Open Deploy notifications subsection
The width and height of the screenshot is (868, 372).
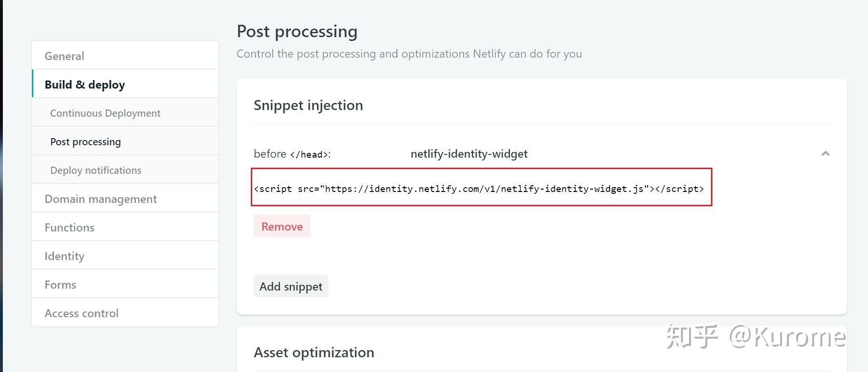(x=125, y=170)
